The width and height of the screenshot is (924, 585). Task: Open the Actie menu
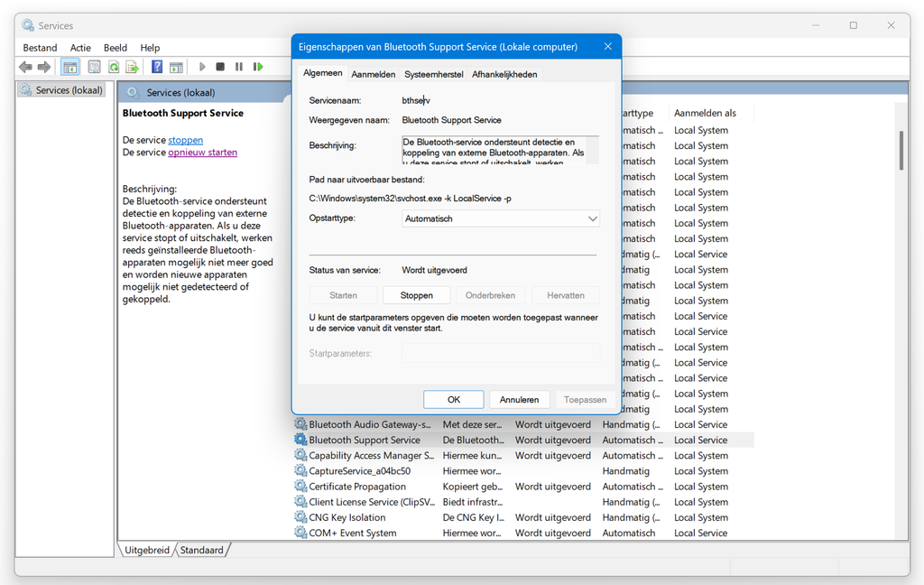[80, 48]
